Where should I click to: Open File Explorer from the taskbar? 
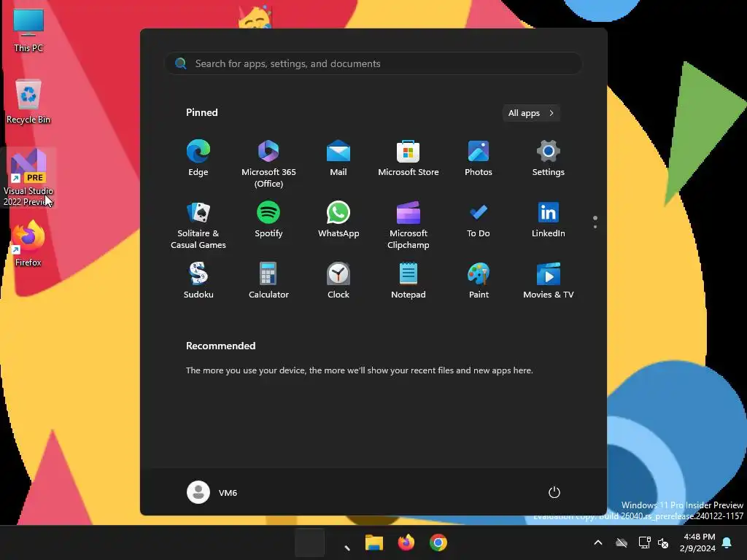374,542
